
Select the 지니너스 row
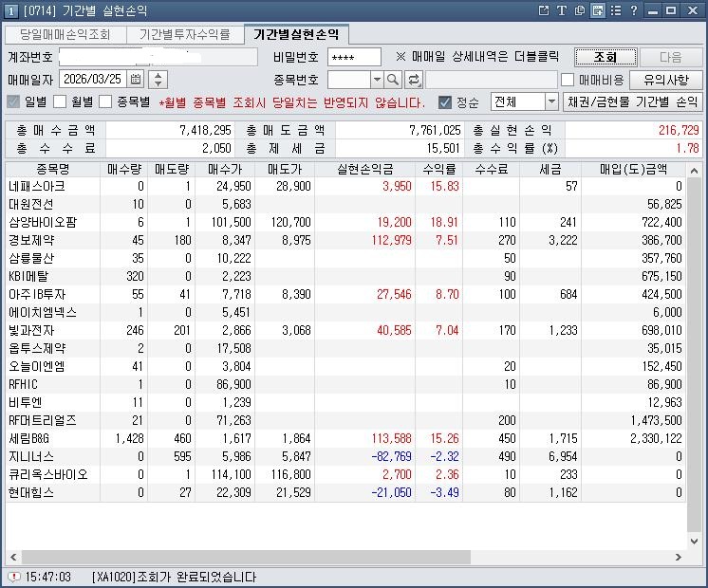[345, 456]
